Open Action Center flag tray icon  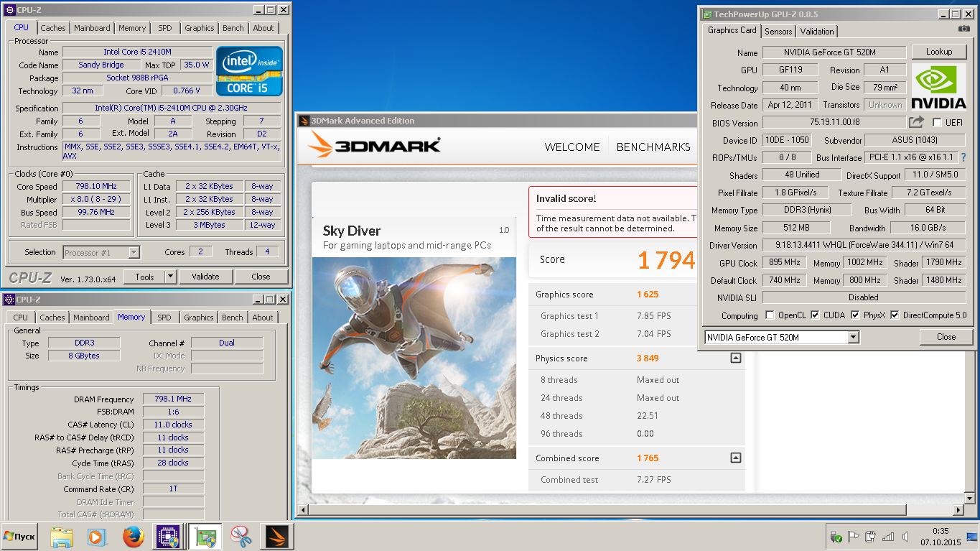click(x=854, y=537)
